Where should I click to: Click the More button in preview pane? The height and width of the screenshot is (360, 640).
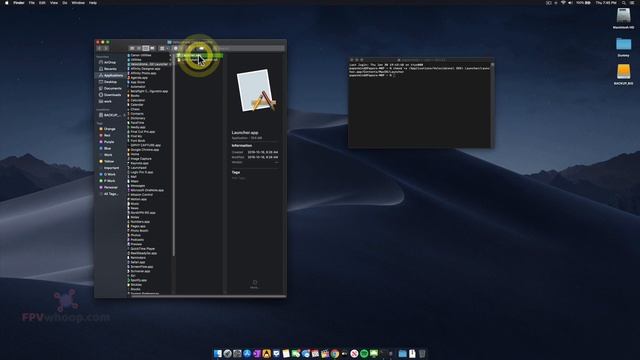pos(255,284)
